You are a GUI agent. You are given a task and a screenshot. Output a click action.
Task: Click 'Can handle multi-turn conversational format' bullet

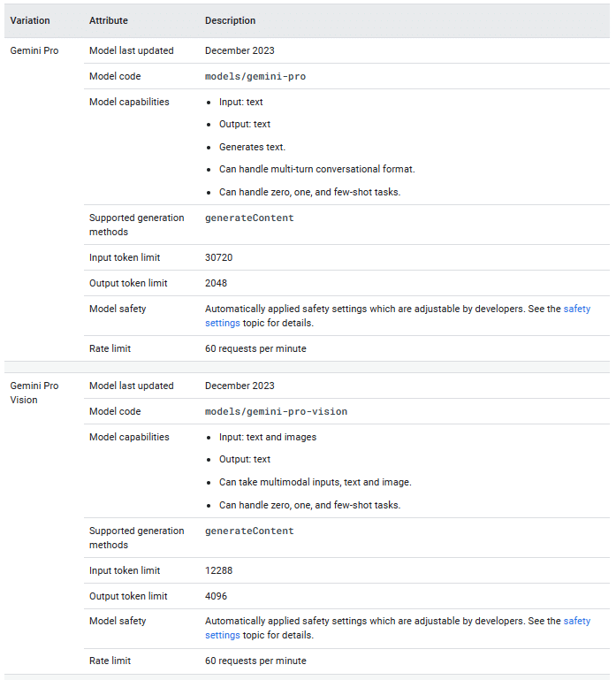[x=316, y=170]
